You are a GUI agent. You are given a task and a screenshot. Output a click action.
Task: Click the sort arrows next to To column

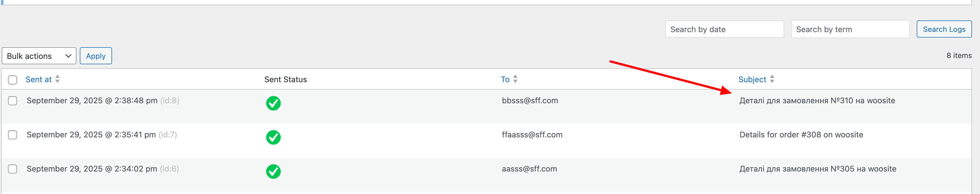(x=515, y=79)
